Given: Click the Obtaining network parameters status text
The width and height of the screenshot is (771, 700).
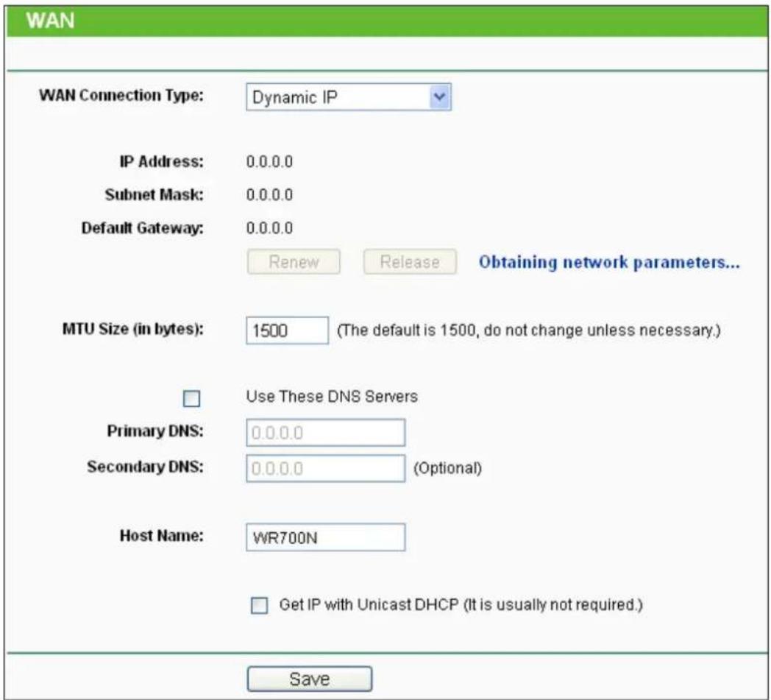Looking at the screenshot, I should pyautogui.click(x=609, y=262).
